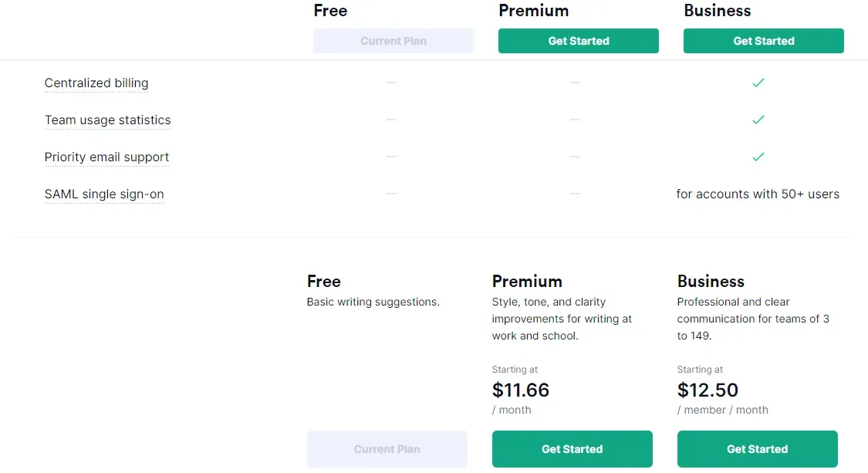Open the SAML single sign-on feature details
Image resolution: width=868 pixels, height=473 pixels.
click(x=104, y=194)
